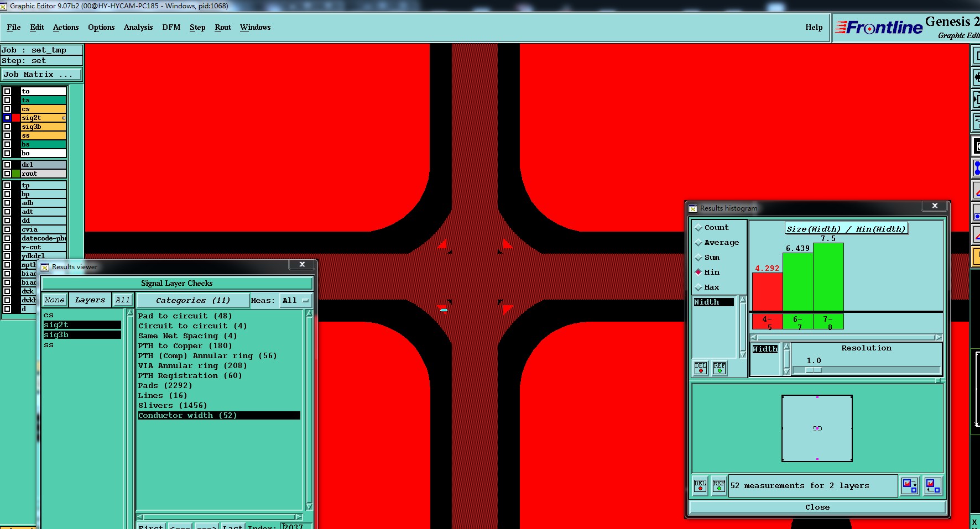
Task: Click the None layers button
Action: (55, 300)
